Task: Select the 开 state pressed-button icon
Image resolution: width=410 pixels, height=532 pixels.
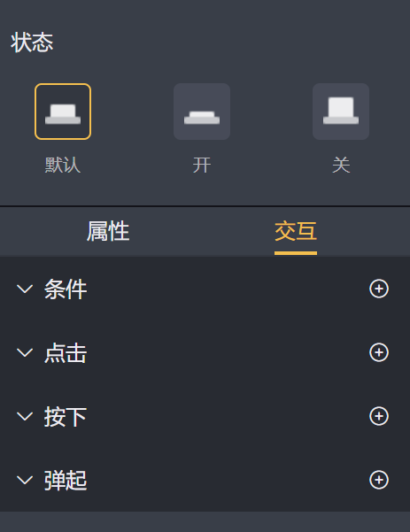Action: coord(202,112)
